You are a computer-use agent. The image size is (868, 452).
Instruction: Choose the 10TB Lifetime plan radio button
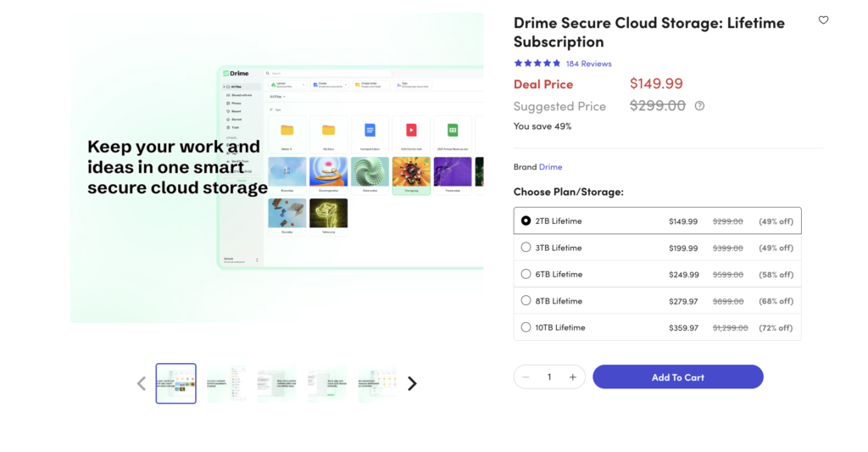[x=526, y=327]
